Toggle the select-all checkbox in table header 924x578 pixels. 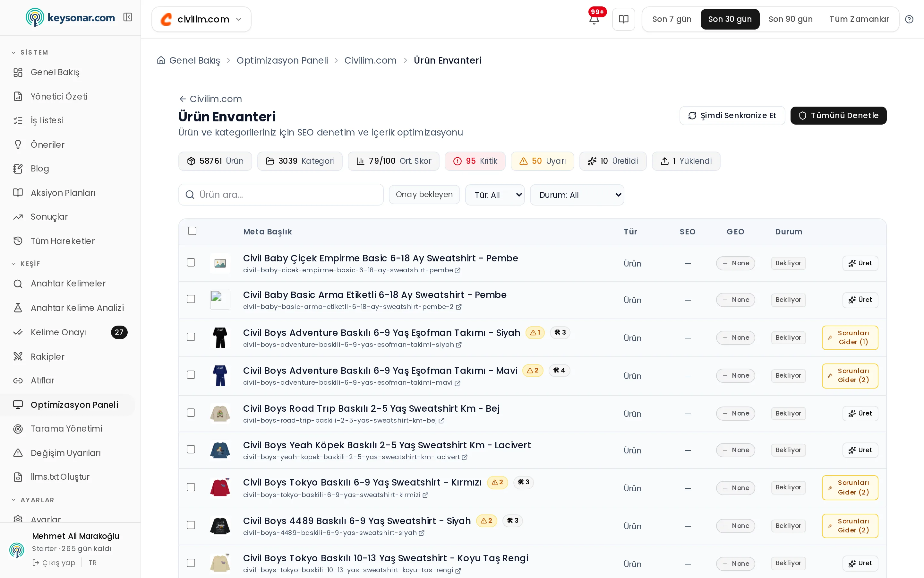pyautogui.click(x=192, y=231)
